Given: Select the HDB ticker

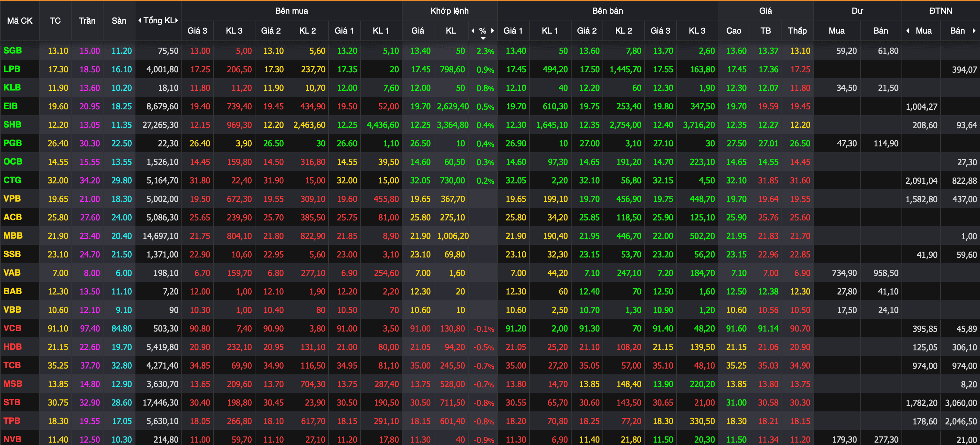Looking at the screenshot, I should [13, 347].
